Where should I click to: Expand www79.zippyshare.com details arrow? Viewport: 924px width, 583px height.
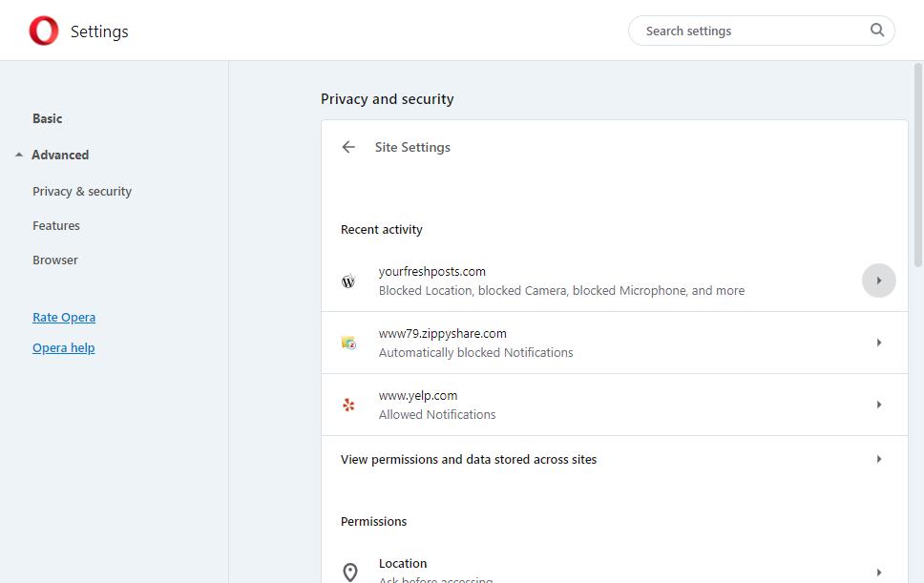coord(878,343)
